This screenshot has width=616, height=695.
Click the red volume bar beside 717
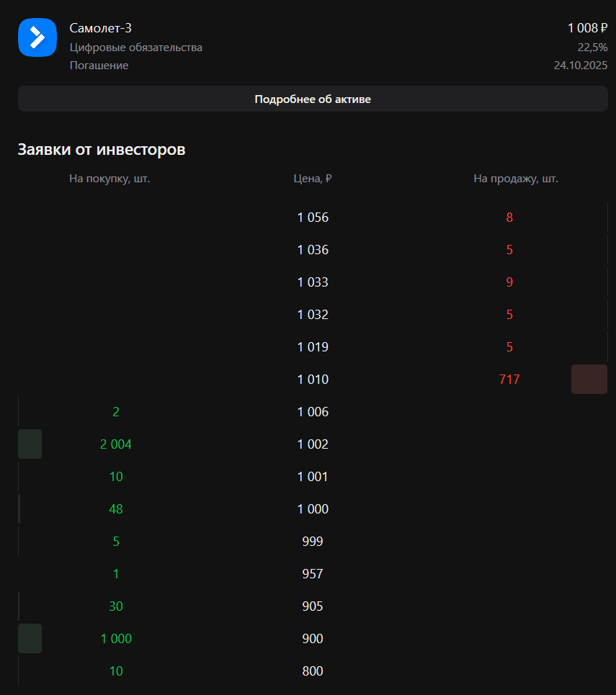point(589,380)
